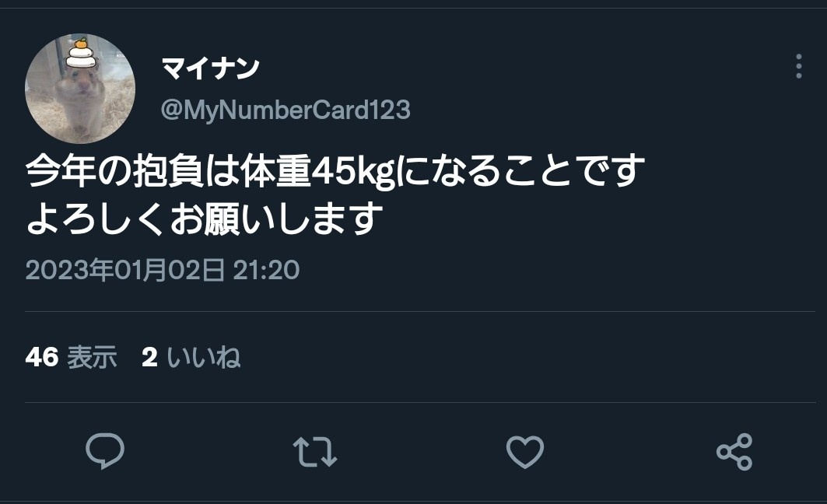Open the tweet timestamp 2023年01月02日 21:20
The image size is (827, 504).
163,270
